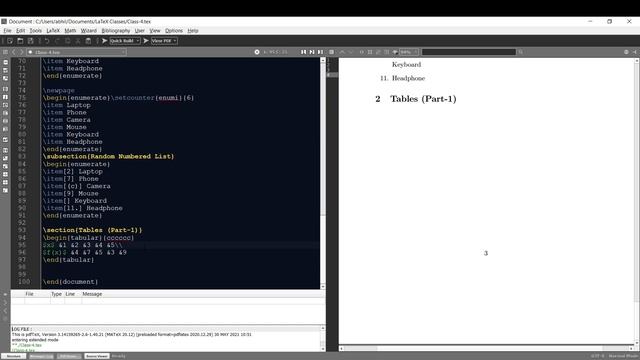This screenshot has height=360, width=640.
Task: Click in the PDF viewer search field
Action: (469, 52)
